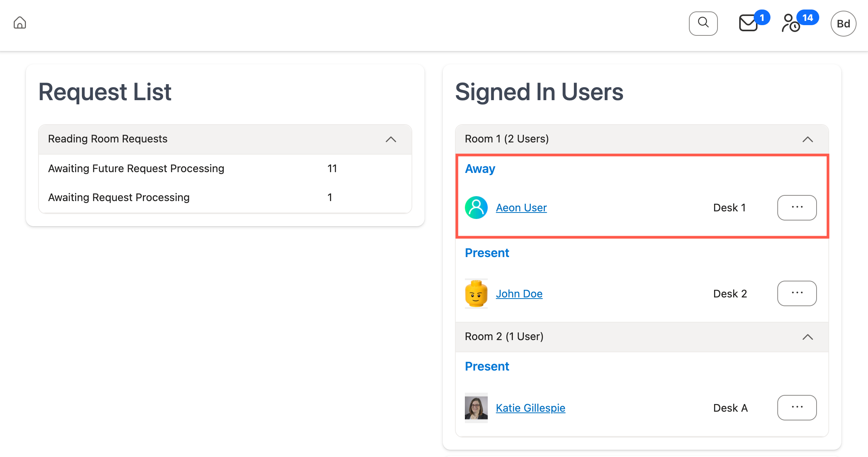Click the Away status label in Room 1
The image size is (868, 457).
coord(479,169)
